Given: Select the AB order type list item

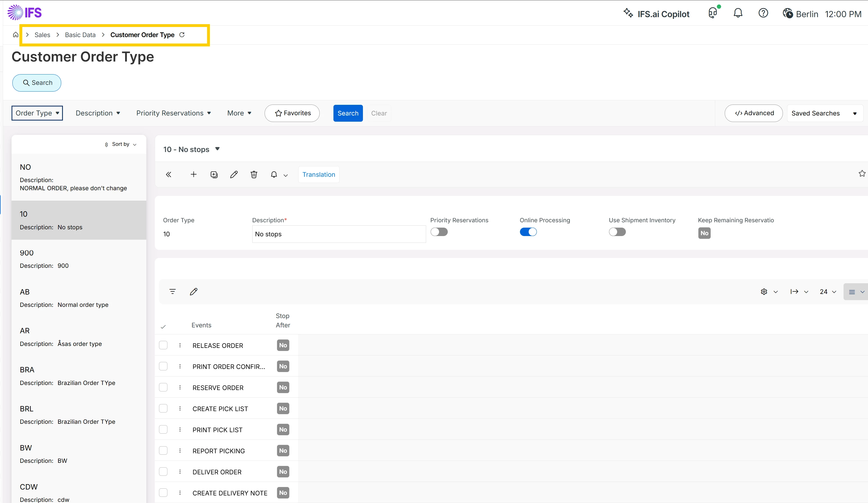Looking at the screenshot, I should [x=79, y=298].
